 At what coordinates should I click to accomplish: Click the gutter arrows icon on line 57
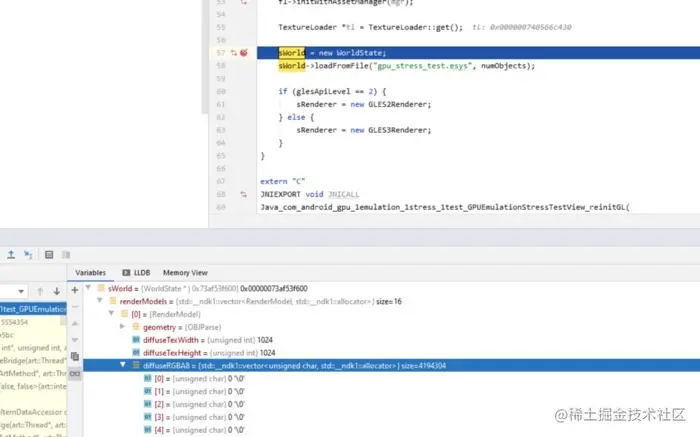point(233,53)
